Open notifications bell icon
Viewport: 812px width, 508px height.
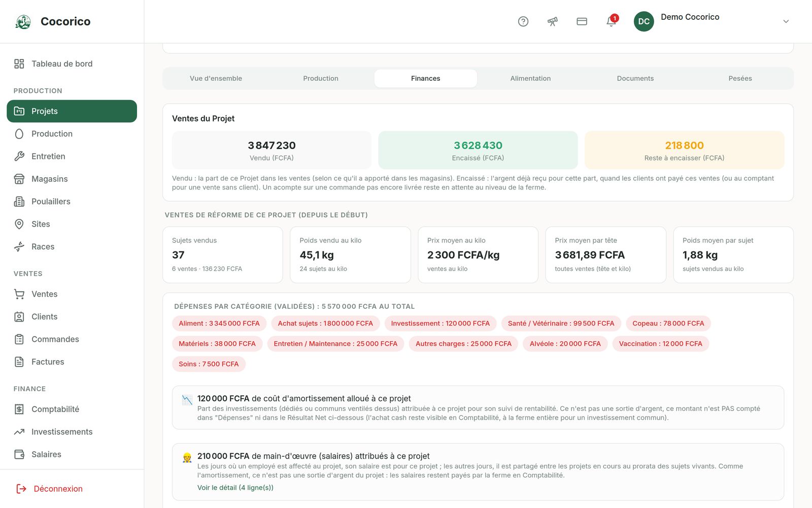(x=611, y=21)
